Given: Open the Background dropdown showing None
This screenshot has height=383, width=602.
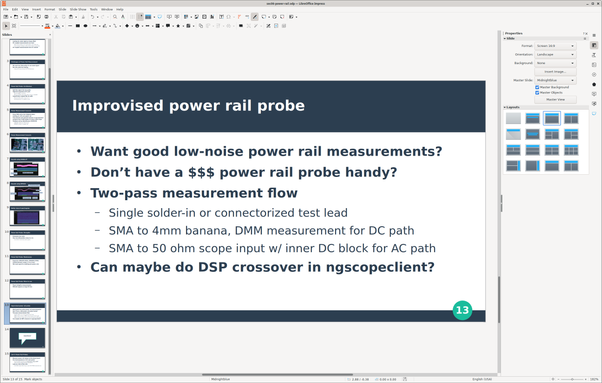Looking at the screenshot, I should pos(555,63).
